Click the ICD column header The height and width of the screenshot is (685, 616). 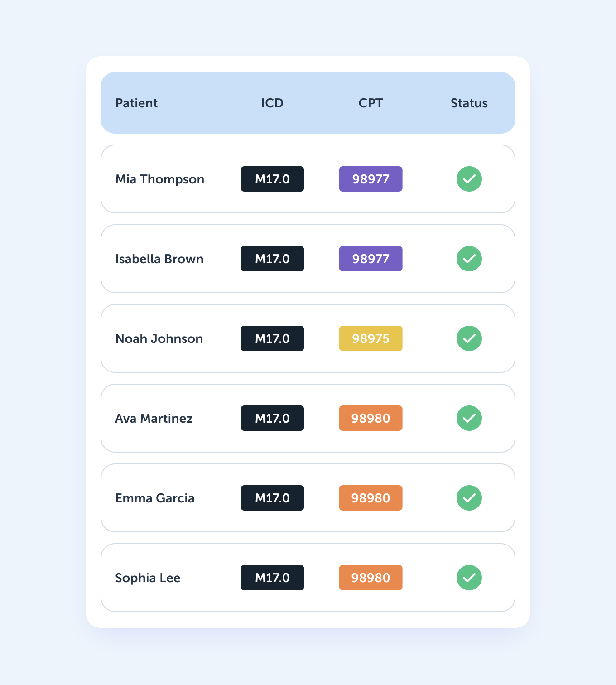point(272,103)
